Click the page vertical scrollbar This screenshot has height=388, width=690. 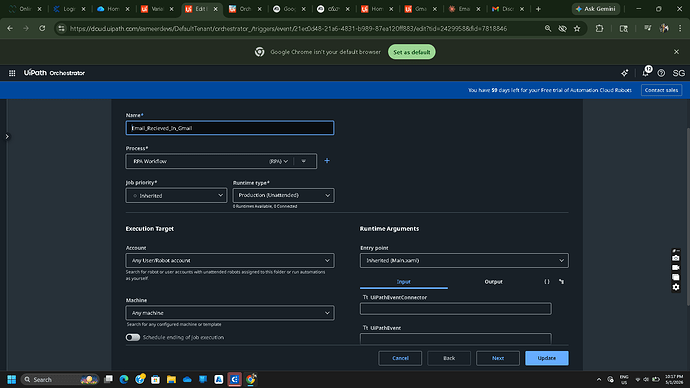pos(687,216)
